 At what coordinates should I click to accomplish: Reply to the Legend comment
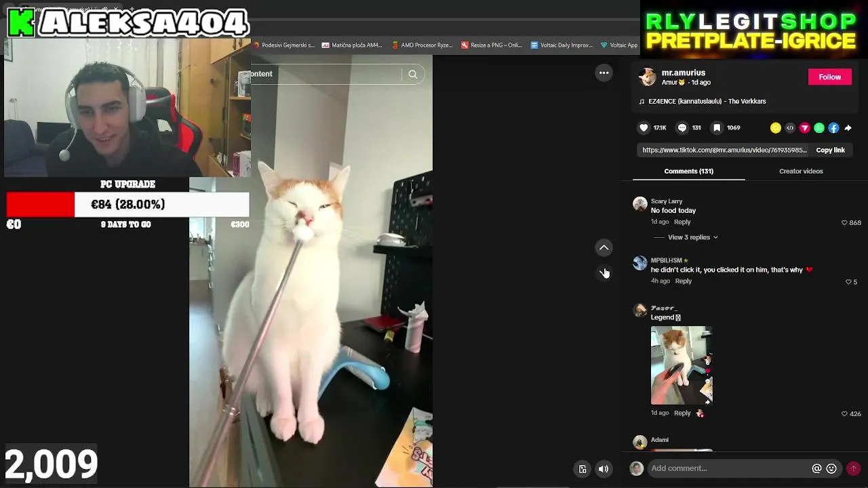tap(682, 413)
